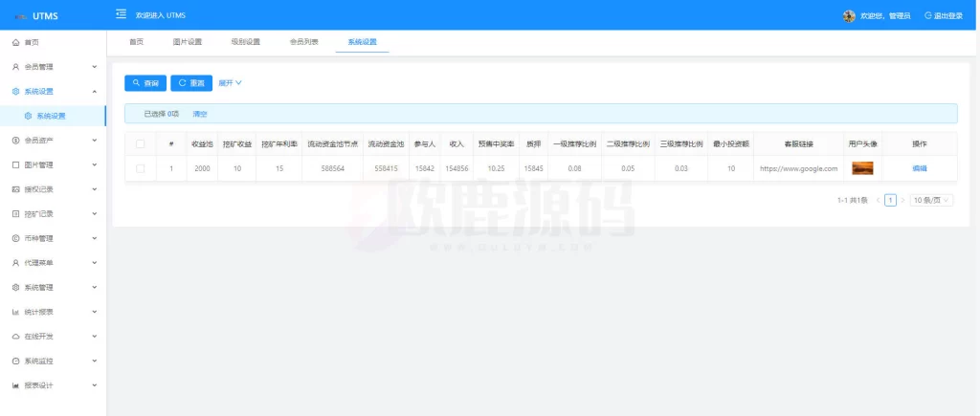Click the 客服链接 column header
Viewport: 980px width, 416px height.
coord(799,143)
